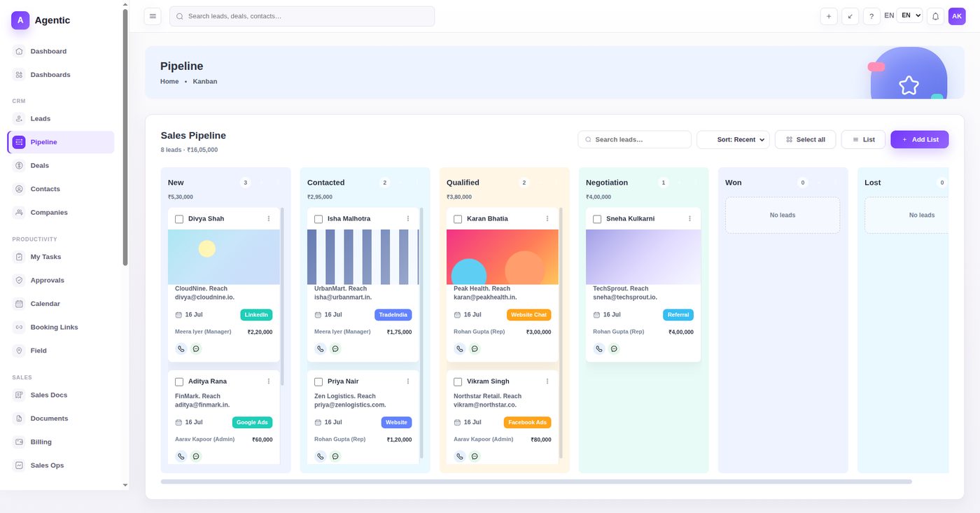Open the three-dot menu on Sneha Kulkarni card
The height and width of the screenshot is (513, 980).
(x=689, y=218)
